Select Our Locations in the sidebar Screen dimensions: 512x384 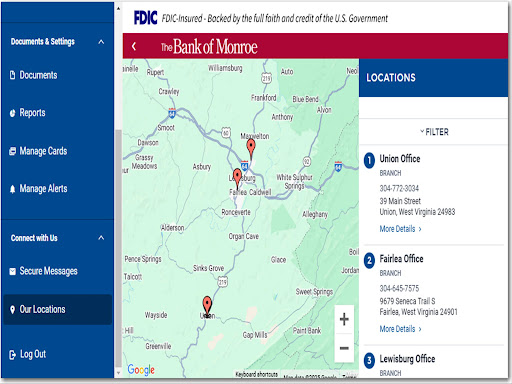[57, 309]
